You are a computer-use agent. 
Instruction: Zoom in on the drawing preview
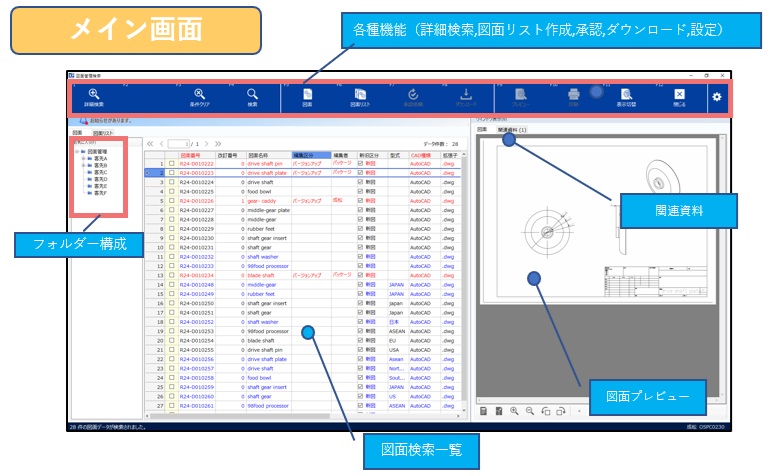[x=514, y=411]
